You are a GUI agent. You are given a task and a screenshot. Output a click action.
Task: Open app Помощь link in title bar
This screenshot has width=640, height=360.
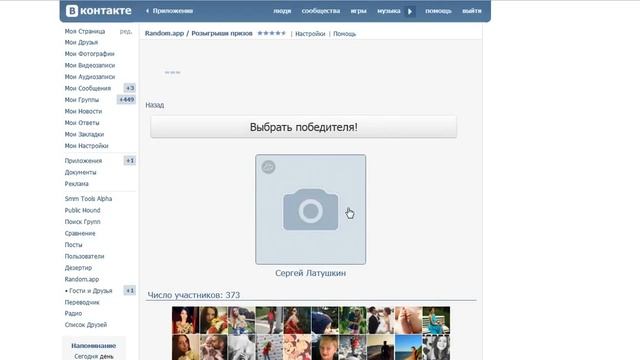(344, 34)
